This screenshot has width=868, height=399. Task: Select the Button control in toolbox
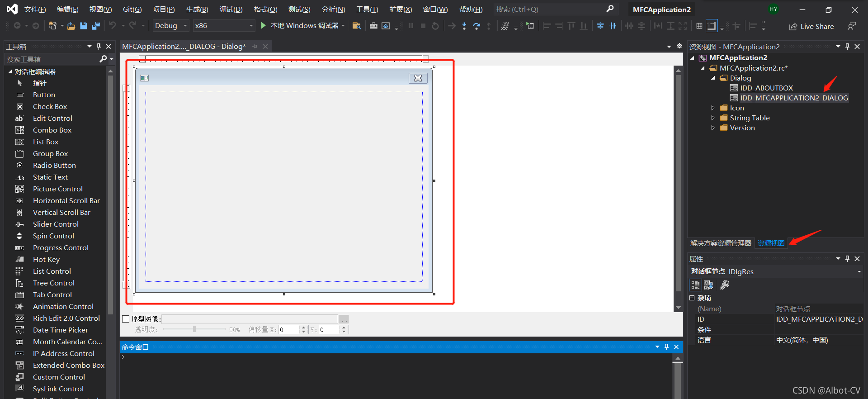point(44,95)
